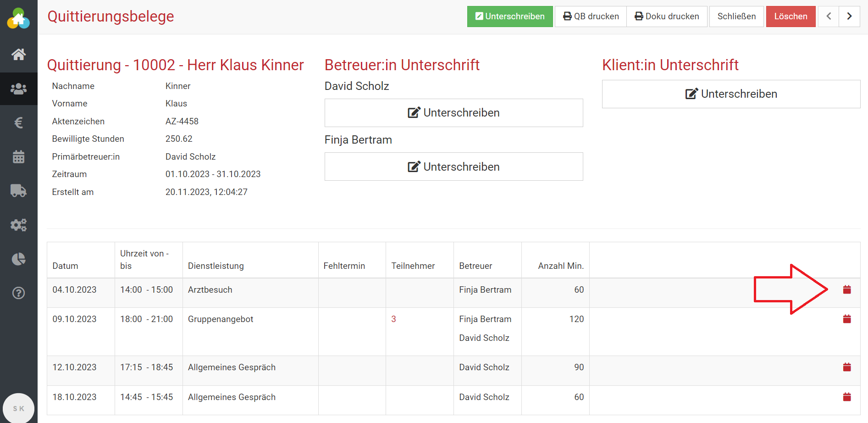Sign as David Scholz via Unterschreiben
This screenshot has height=423, width=868.
[453, 113]
